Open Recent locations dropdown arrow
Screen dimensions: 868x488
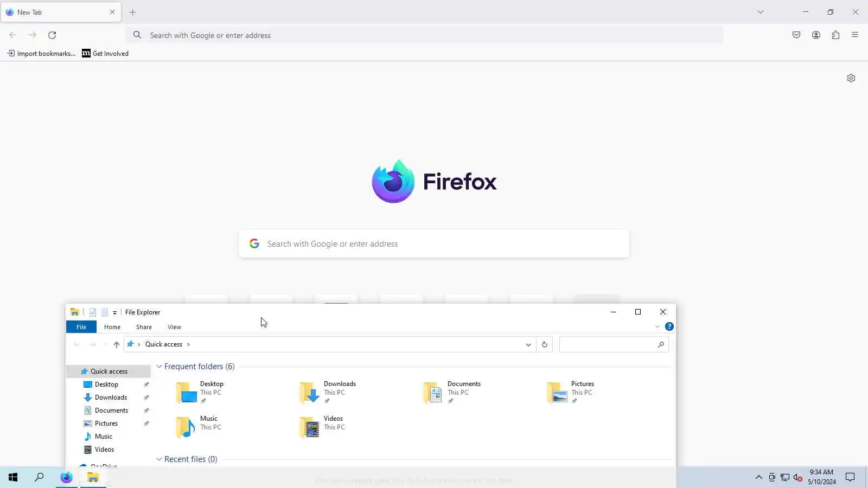click(x=105, y=344)
